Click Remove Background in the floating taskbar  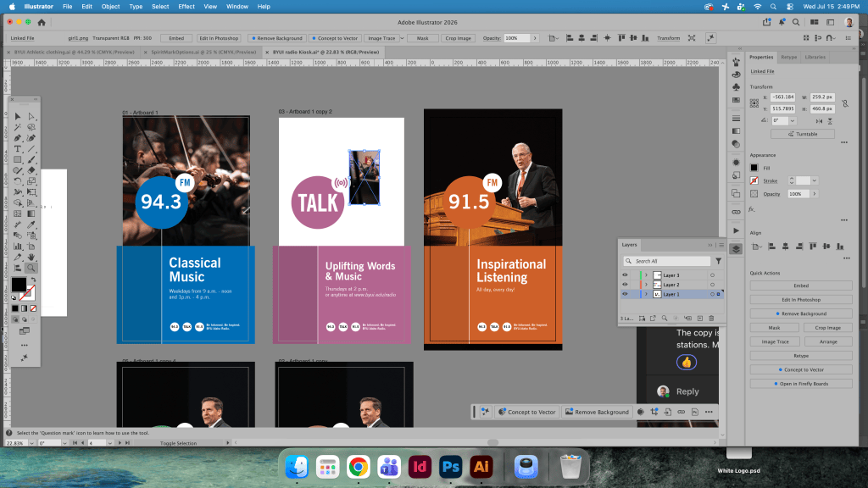pos(597,413)
